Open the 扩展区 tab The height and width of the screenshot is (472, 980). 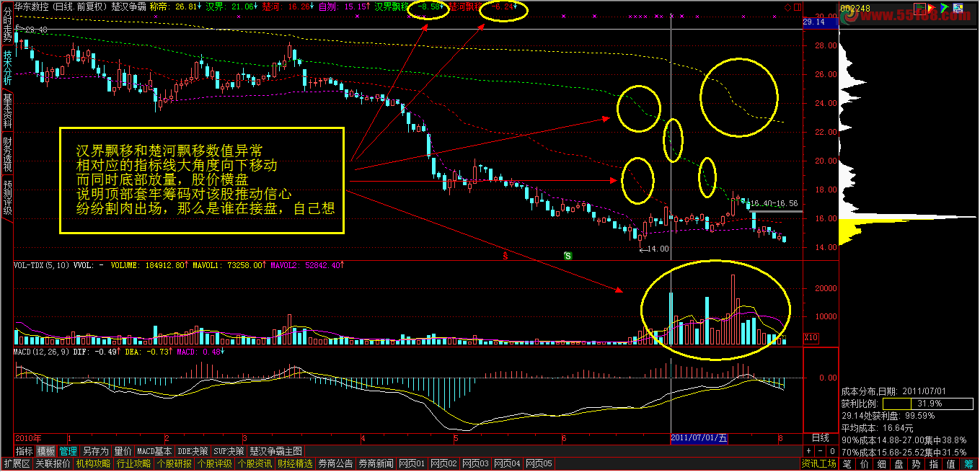[17, 464]
